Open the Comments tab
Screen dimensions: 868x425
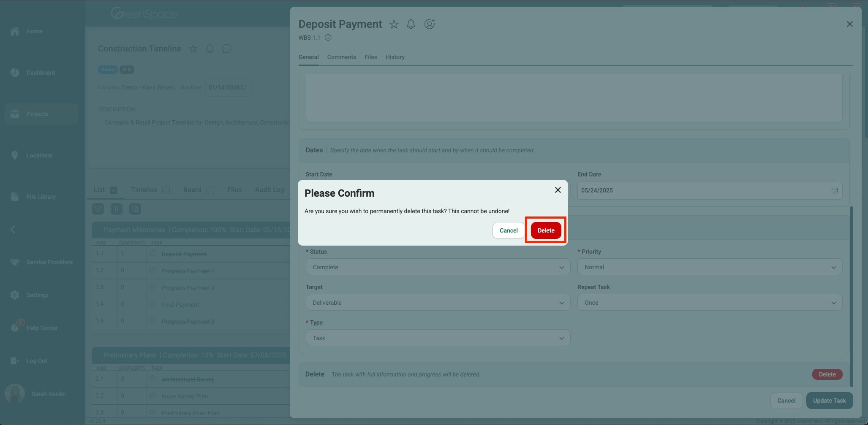point(341,57)
